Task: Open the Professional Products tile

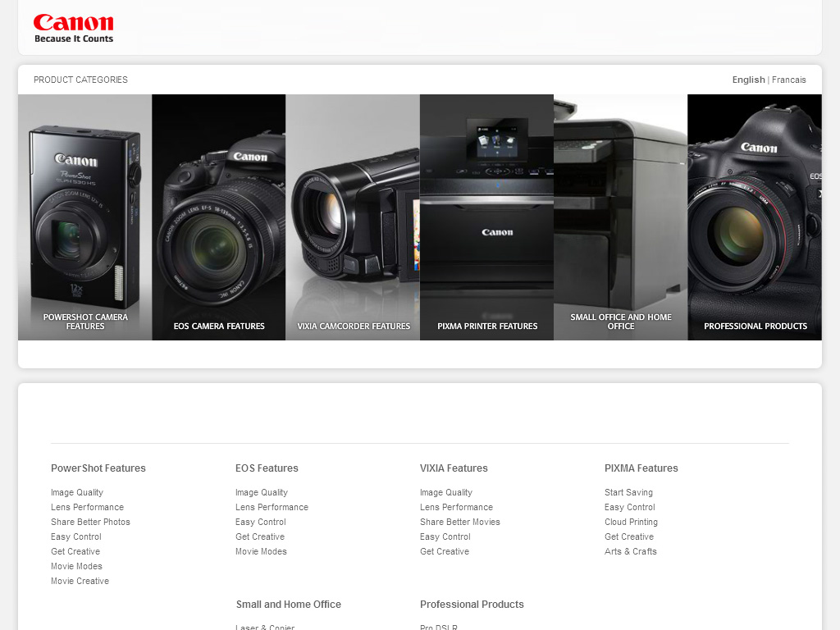Action: (x=755, y=217)
